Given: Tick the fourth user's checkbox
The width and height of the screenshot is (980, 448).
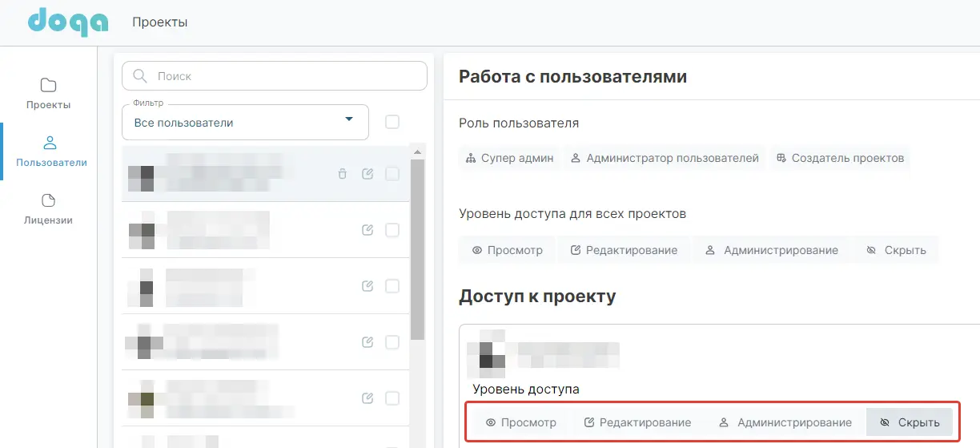Looking at the screenshot, I should point(392,342).
